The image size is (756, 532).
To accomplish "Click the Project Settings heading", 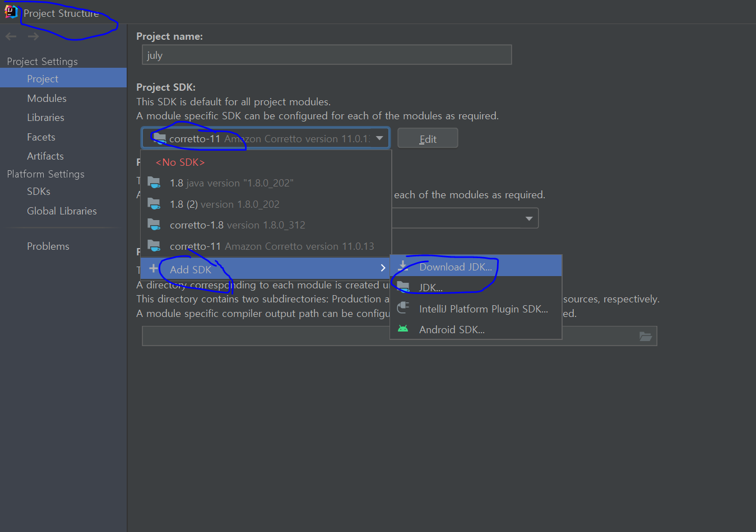I will [x=43, y=61].
